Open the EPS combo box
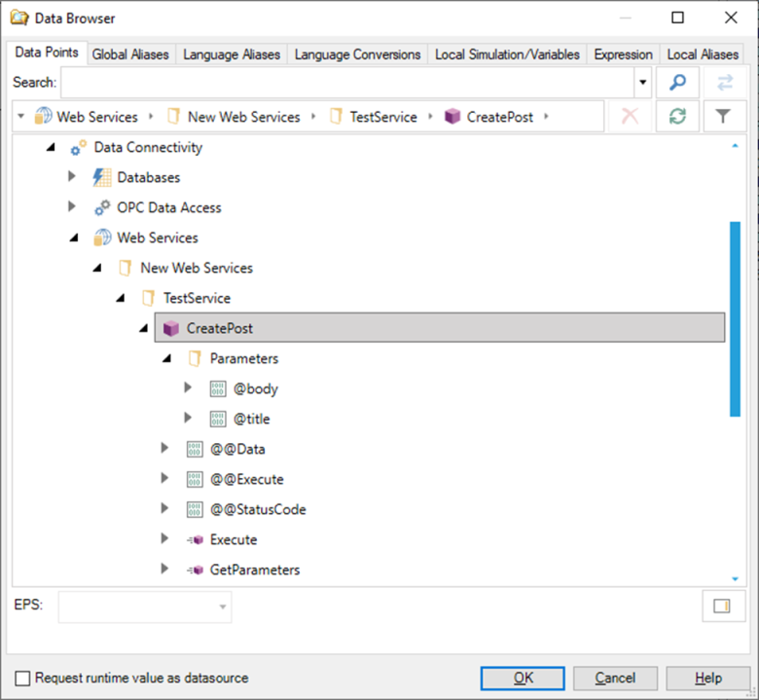The height and width of the screenshot is (700, 759). click(x=145, y=608)
